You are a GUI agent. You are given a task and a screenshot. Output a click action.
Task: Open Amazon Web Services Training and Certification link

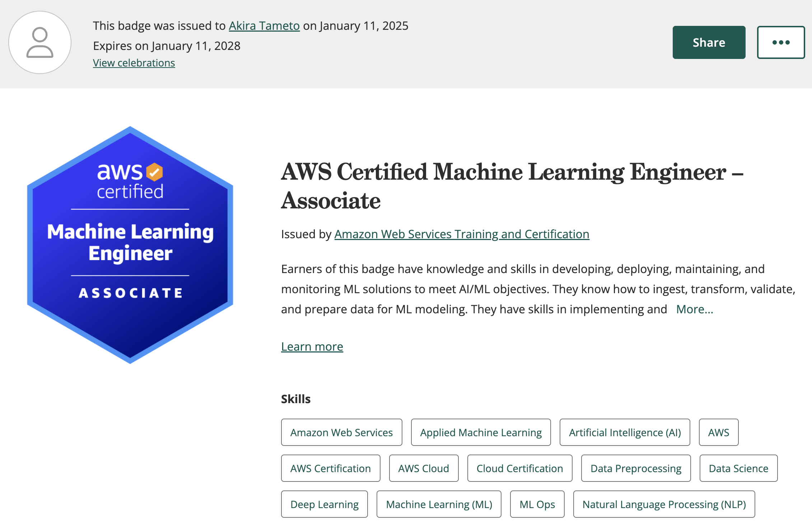(462, 234)
